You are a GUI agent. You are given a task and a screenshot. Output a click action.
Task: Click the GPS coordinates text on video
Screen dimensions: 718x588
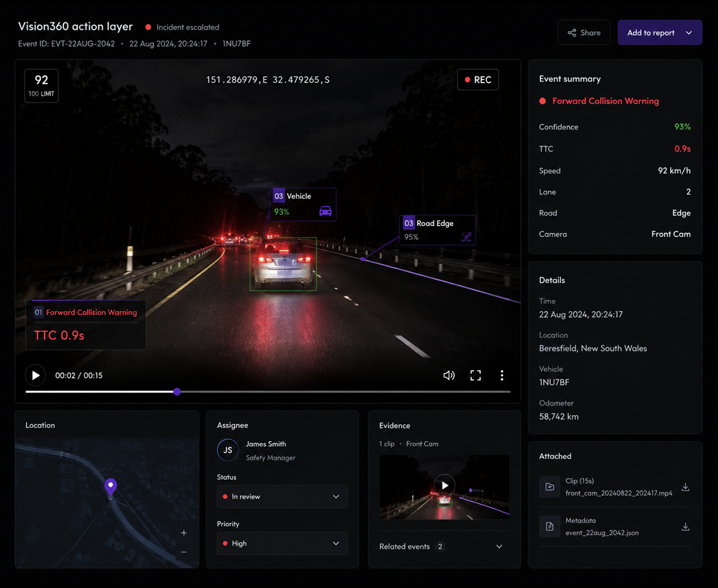point(268,80)
